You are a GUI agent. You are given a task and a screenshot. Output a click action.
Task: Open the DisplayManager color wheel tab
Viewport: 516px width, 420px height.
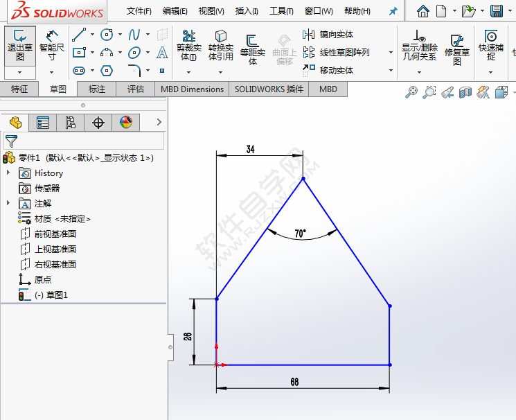tap(125, 123)
